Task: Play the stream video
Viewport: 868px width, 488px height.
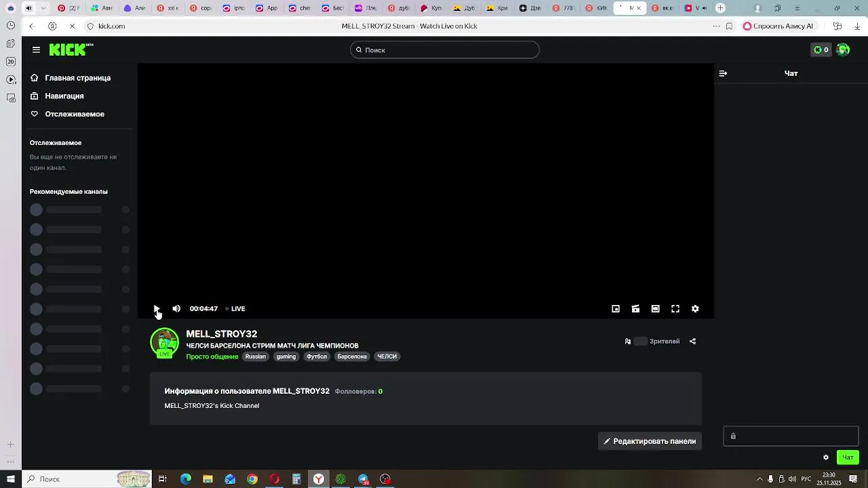Action: click(156, 308)
